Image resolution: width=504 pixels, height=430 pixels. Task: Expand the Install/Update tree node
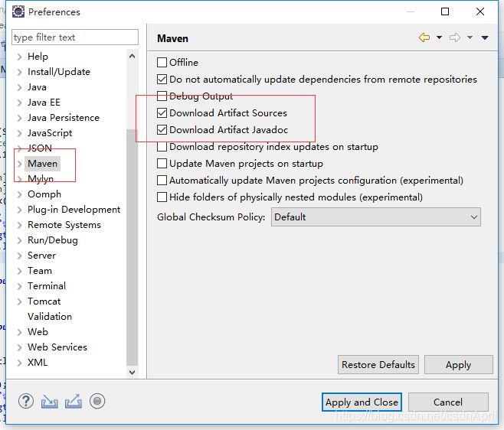click(x=20, y=72)
